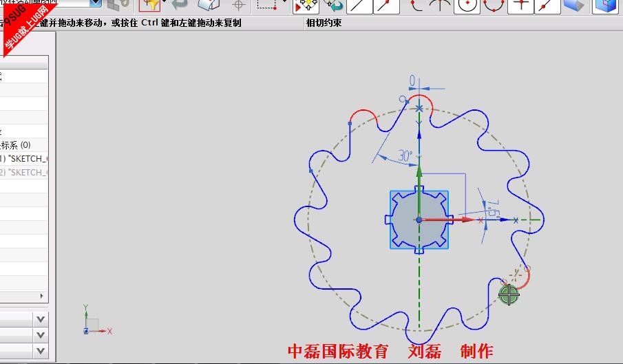Select the 30° angle dimension
Screen dimensions: 623x364
(405, 156)
